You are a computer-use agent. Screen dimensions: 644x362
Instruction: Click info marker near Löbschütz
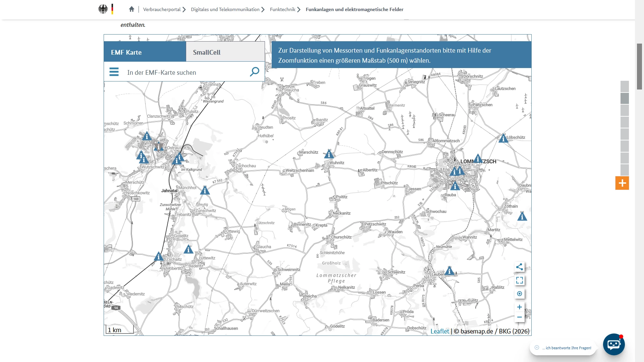tap(503, 138)
